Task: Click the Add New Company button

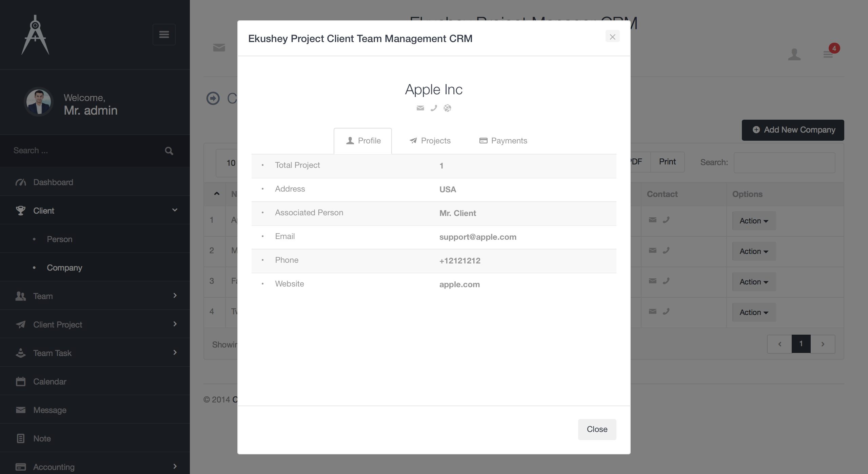Action: click(793, 130)
